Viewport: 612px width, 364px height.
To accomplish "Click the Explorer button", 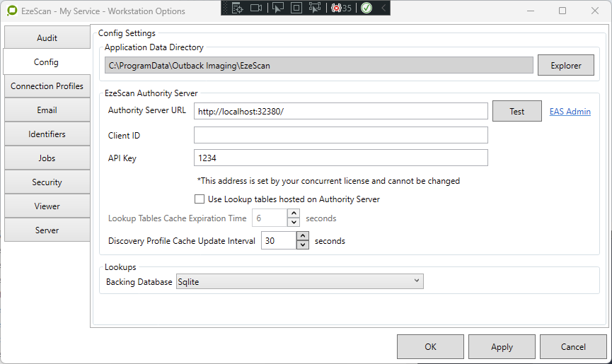I will pyautogui.click(x=565, y=66).
